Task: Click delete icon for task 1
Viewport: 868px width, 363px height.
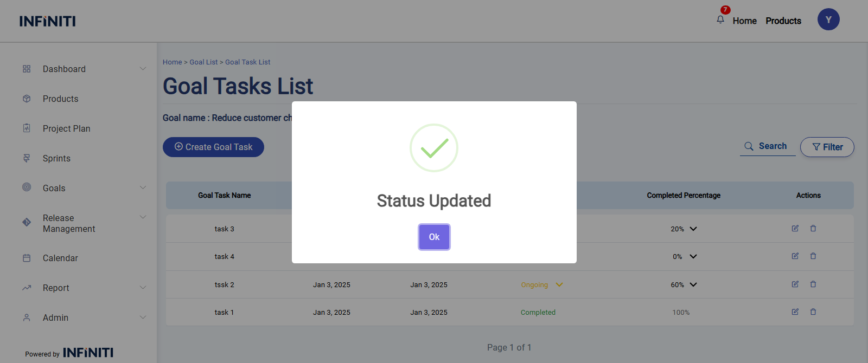Action: coord(813,312)
